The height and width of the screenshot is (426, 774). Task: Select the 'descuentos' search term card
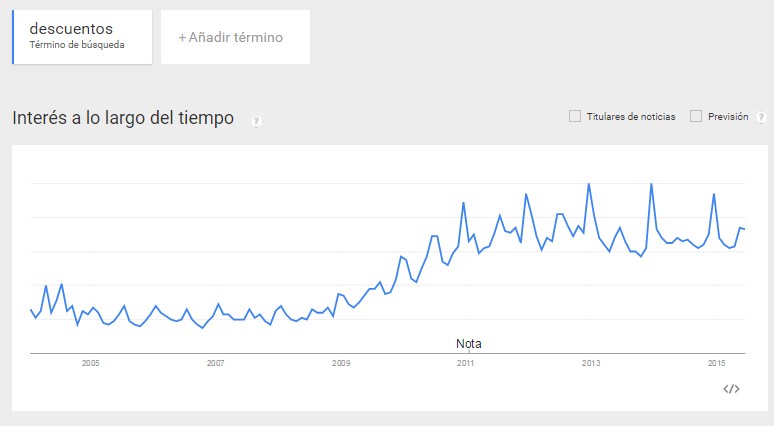tap(82, 37)
